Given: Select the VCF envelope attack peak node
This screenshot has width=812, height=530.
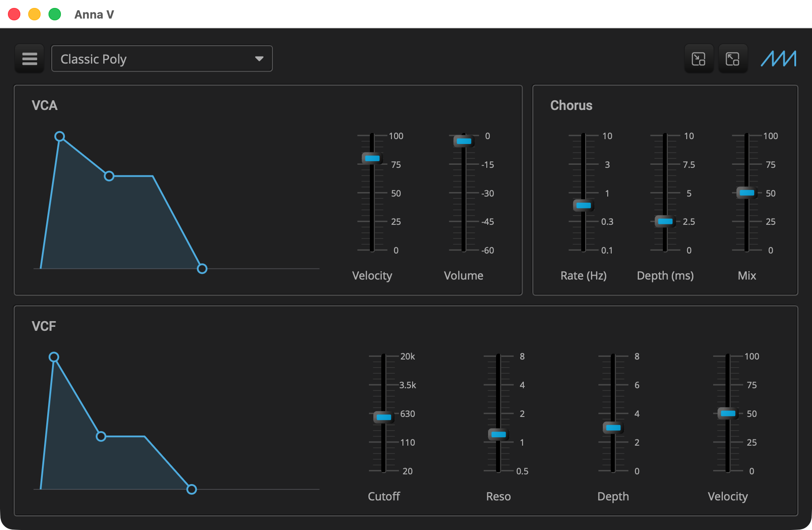Looking at the screenshot, I should click(54, 357).
